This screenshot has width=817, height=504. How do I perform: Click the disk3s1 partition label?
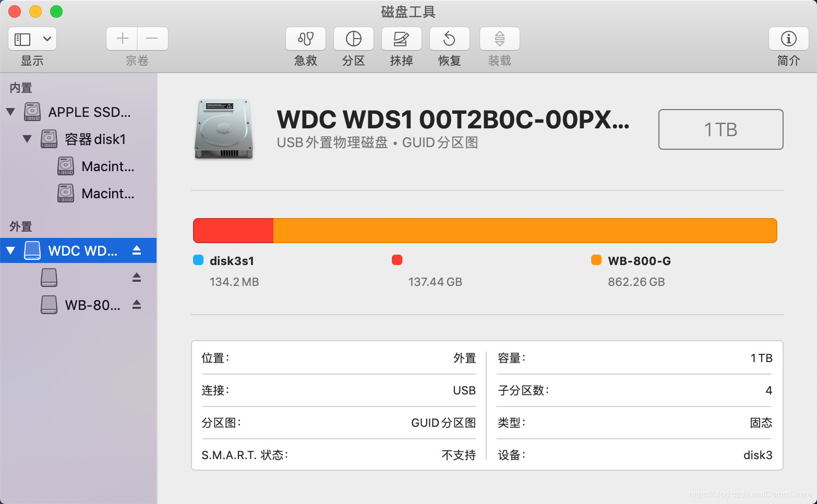[x=232, y=261]
